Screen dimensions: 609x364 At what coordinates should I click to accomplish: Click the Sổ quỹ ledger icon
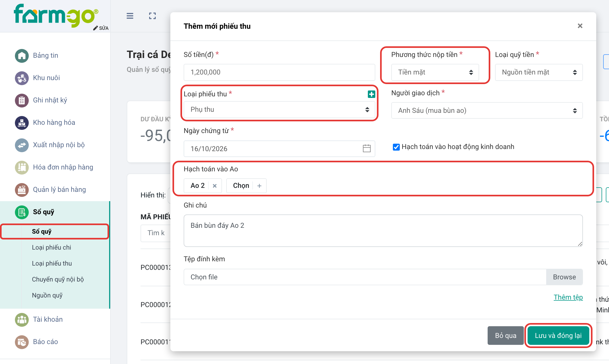pyautogui.click(x=22, y=212)
